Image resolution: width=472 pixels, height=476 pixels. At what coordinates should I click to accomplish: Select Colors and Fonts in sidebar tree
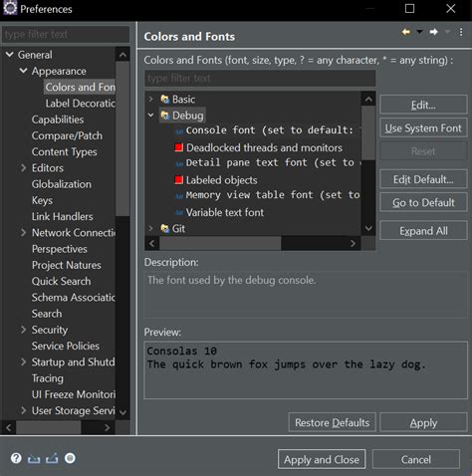[x=80, y=87]
